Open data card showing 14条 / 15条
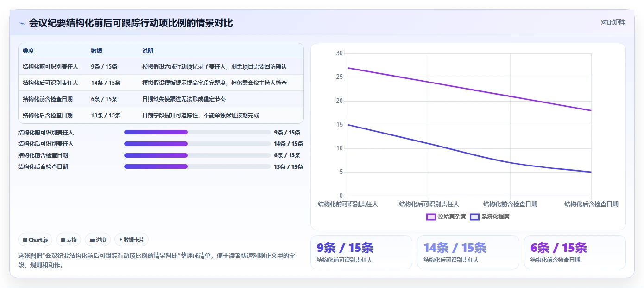This screenshot has width=644, height=288. tap(468, 252)
